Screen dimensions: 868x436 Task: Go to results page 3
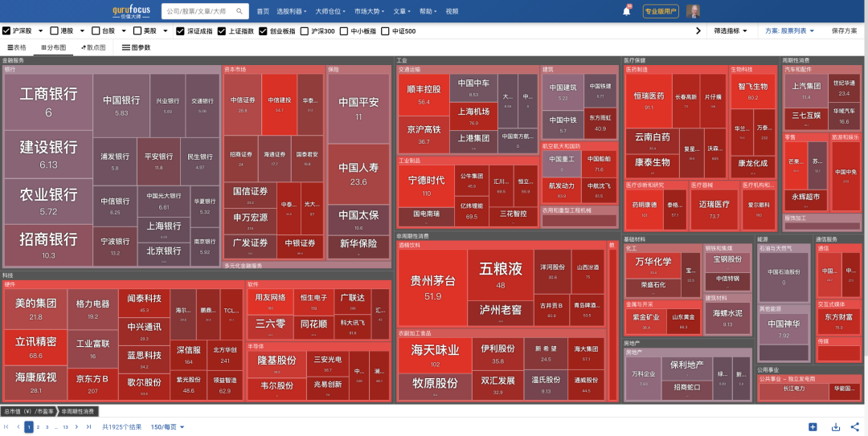[47, 426]
